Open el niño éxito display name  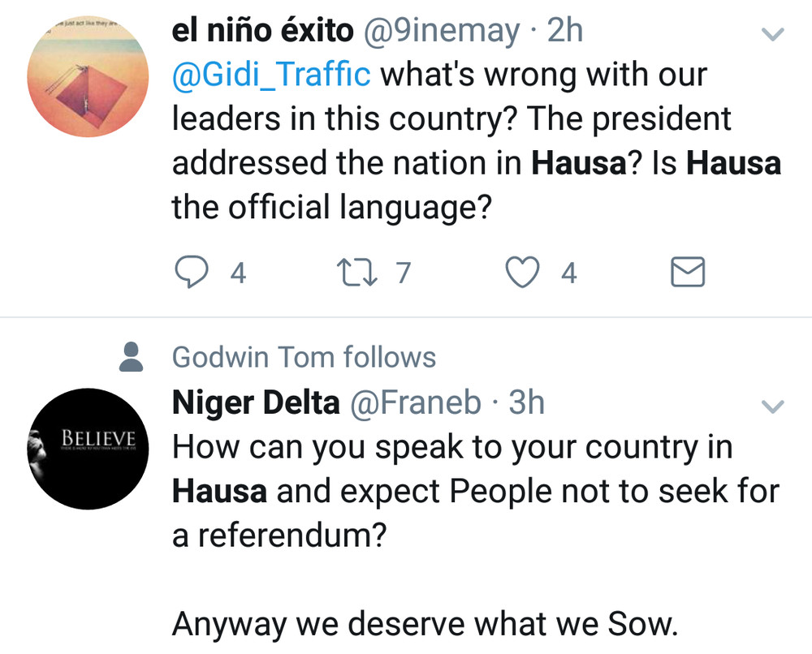pyautogui.click(x=262, y=31)
